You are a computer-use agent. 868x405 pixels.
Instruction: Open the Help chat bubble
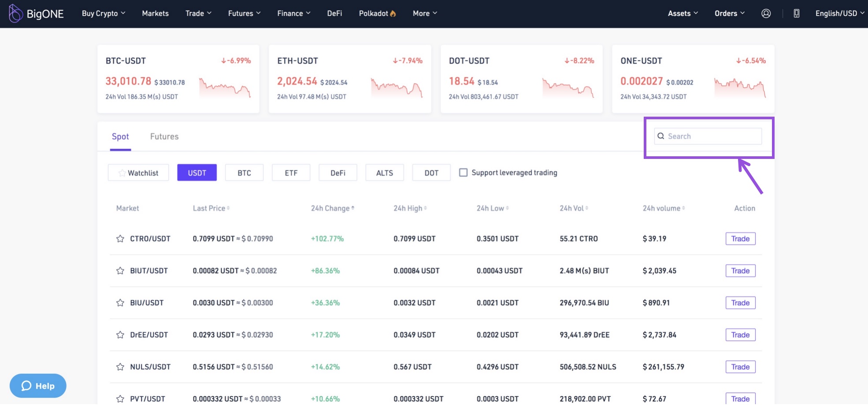(x=38, y=386)
